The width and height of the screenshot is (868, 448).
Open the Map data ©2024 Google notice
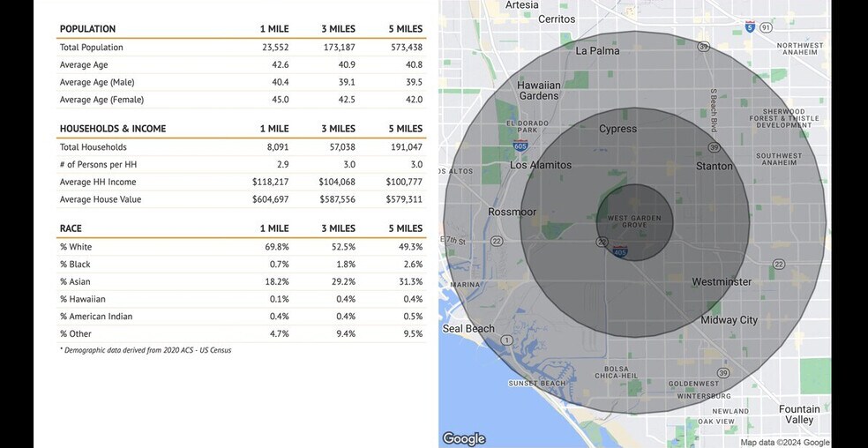coord(784,443)
